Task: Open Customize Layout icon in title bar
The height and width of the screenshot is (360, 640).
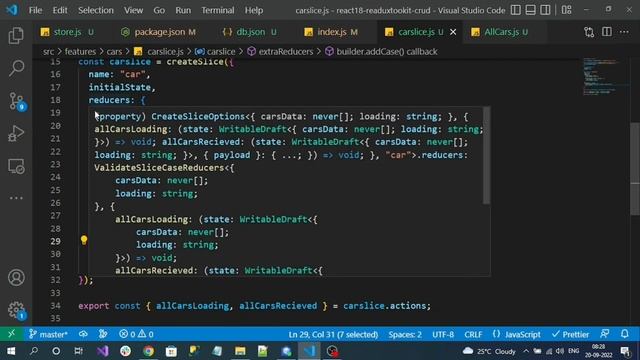Action: click(566, 10)
